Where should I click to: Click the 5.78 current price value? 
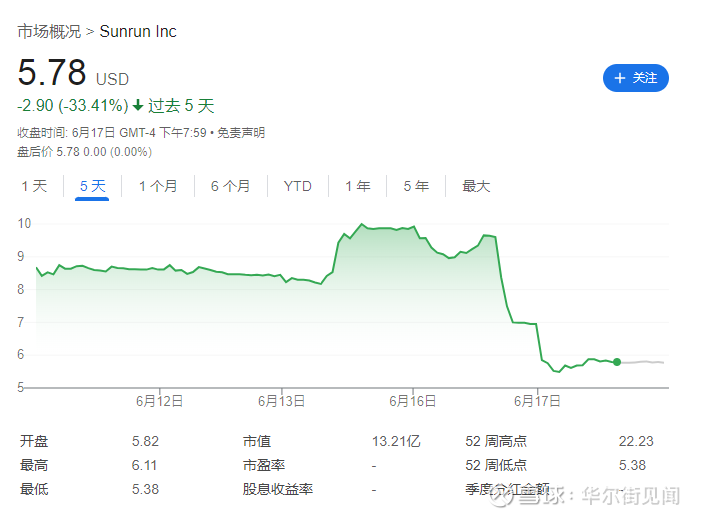tap(52, 72)
